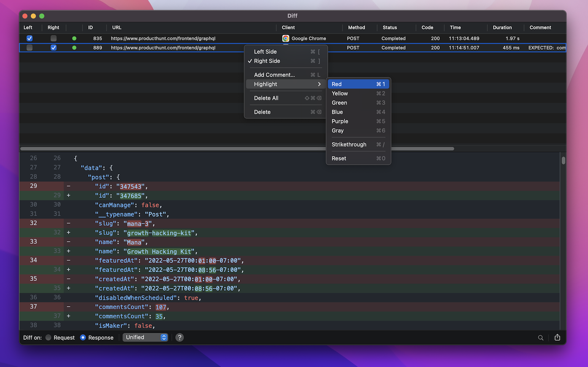Click the vertical scrollbar of diff view
Viewport: 588px width, 367px height.
click(x=563, y=161)
